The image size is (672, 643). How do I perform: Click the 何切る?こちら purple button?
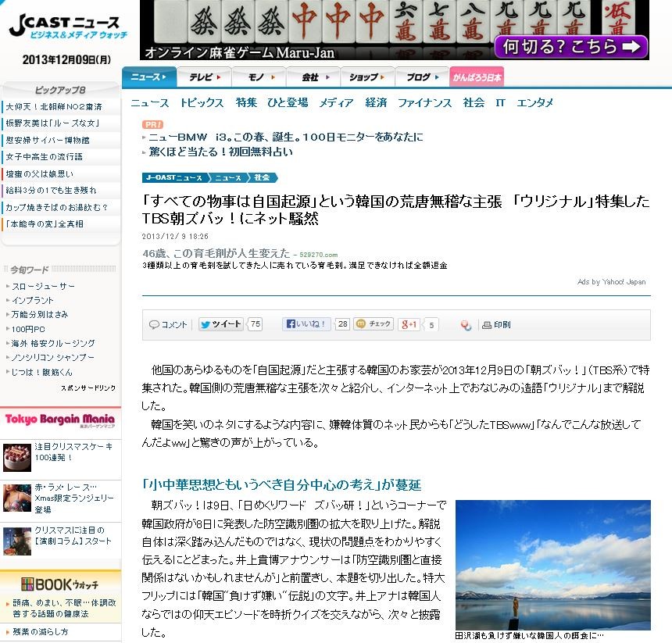coord(570,46)
